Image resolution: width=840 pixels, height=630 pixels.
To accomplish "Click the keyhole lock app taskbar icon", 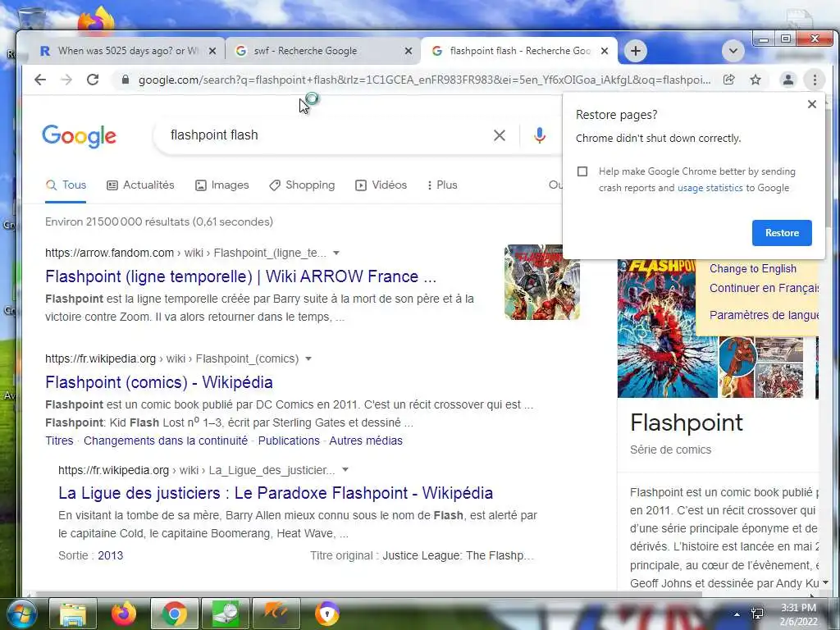I will [x=326, y=614].
